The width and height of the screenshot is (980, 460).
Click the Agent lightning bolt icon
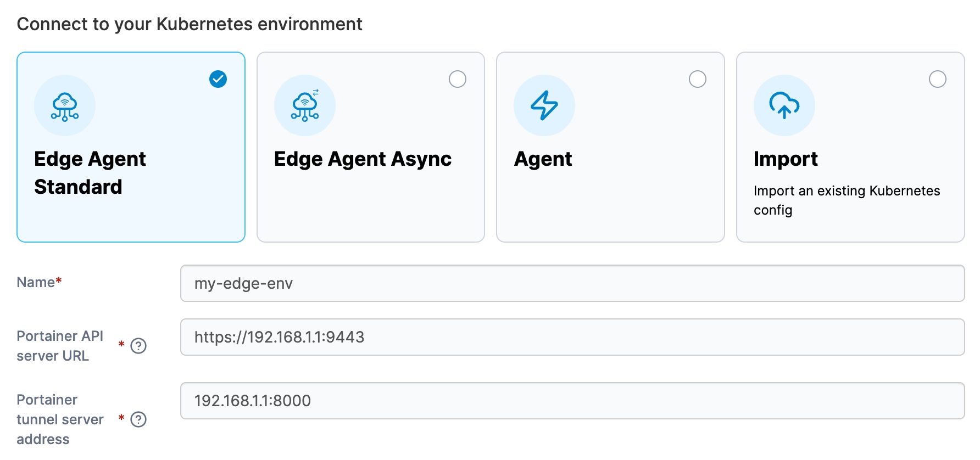tap(544, 105)
